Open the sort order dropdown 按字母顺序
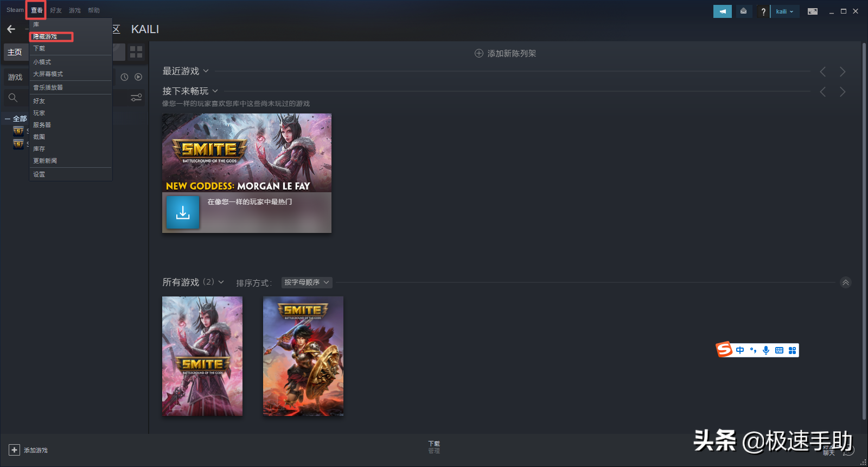The height and width of the screenshot is (467, 868). click(x=307, y=282)
